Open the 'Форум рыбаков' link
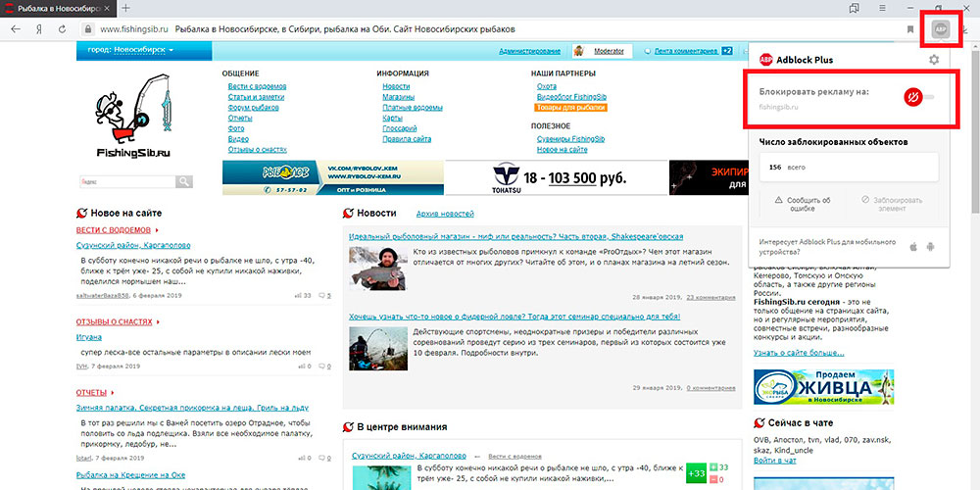Screen dimensions: 980x490 [253, 107]
